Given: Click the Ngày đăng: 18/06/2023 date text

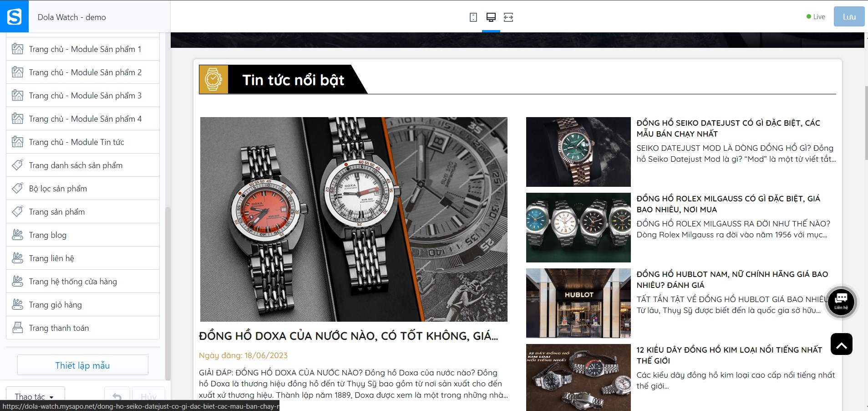Looking at the screenshot, I should point(243,355).
